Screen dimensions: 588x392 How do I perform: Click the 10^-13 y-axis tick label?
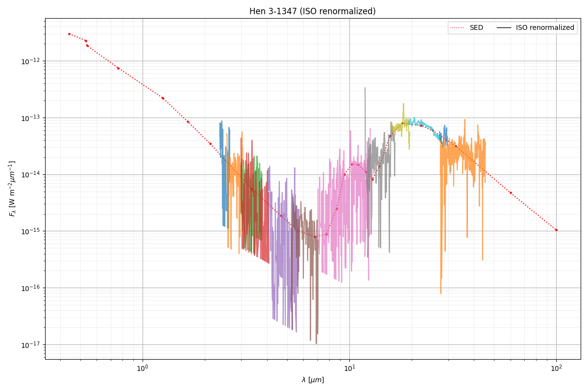coord(30,118)
